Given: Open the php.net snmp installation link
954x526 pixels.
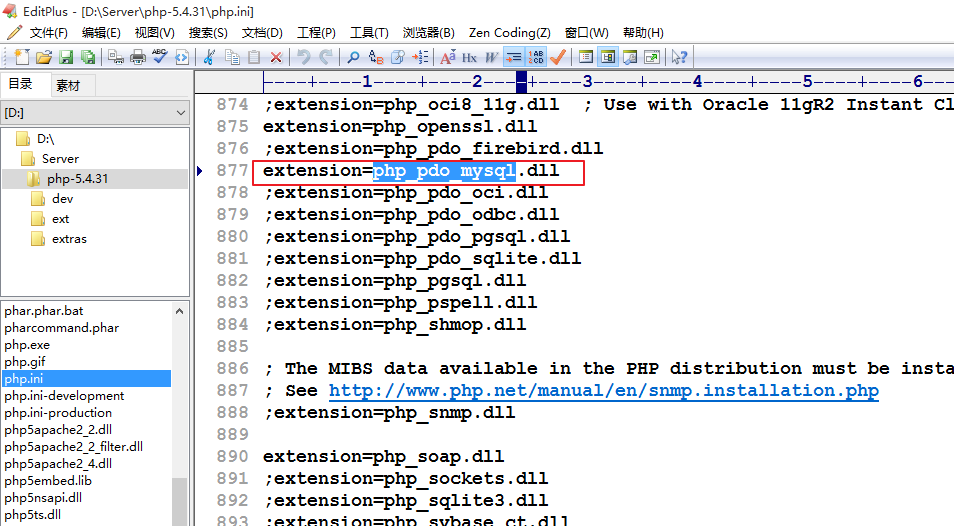Looking at the screenshot, I should [x=603, y=391].
